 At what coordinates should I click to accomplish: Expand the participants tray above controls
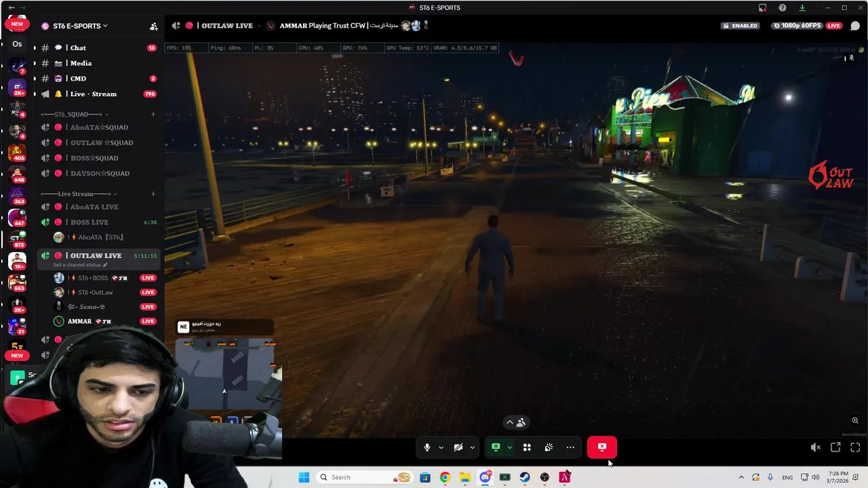pos(515,422)
